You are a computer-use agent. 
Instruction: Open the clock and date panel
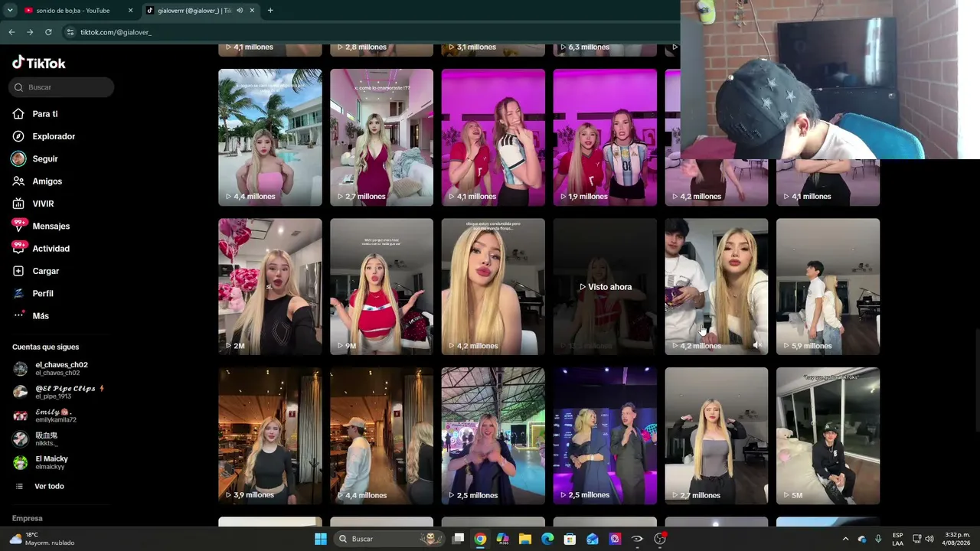tap(957, 539)
